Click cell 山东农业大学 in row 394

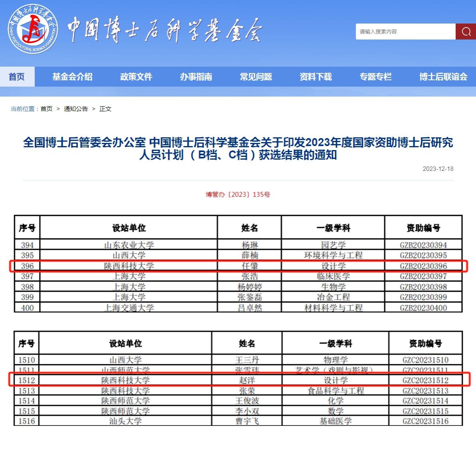[x=129, y=245]
